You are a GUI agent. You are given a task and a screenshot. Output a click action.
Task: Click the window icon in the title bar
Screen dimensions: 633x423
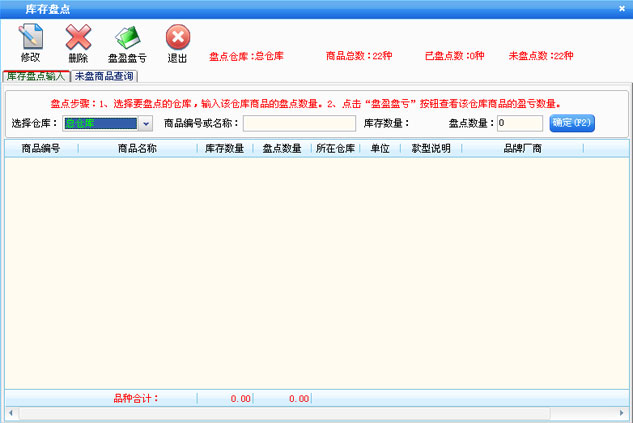click(10, 8)
